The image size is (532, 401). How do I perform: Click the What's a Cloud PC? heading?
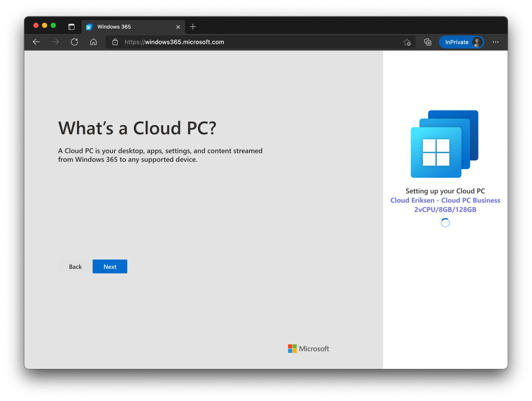tap(137, 128)
